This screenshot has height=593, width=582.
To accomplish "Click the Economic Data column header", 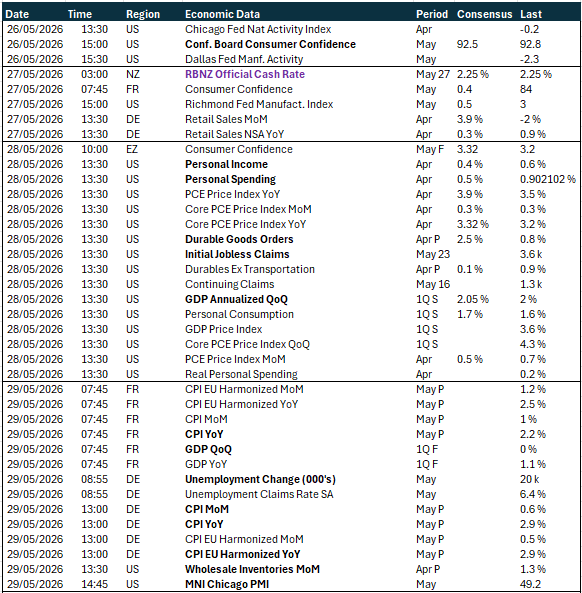I will 222,14.
